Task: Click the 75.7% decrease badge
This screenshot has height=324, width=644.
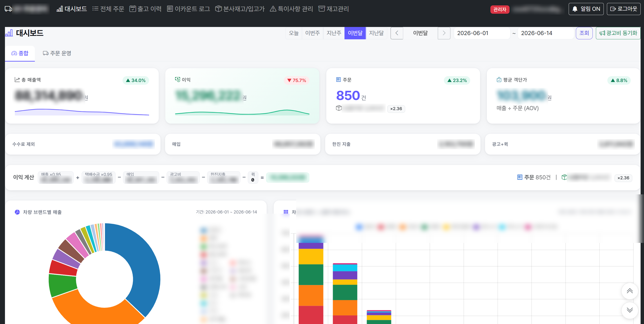Action: click(x=297, y=80)
